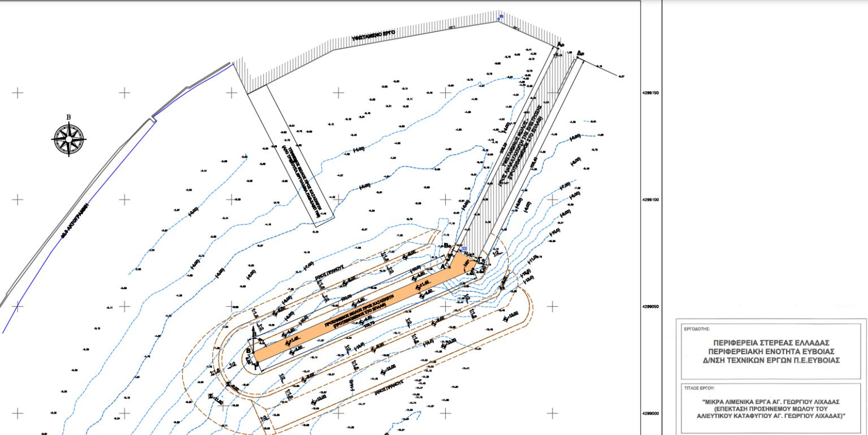The image size is (868, 435).
Task: Select the ΥΦΙΣΤΑΜΕΝΟ ΕΡΓΟ label
Action: [x=375, y=37]
